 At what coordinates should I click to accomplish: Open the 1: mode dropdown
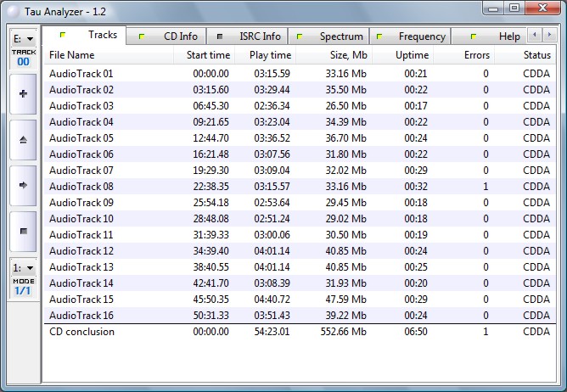tap(23, 268)
